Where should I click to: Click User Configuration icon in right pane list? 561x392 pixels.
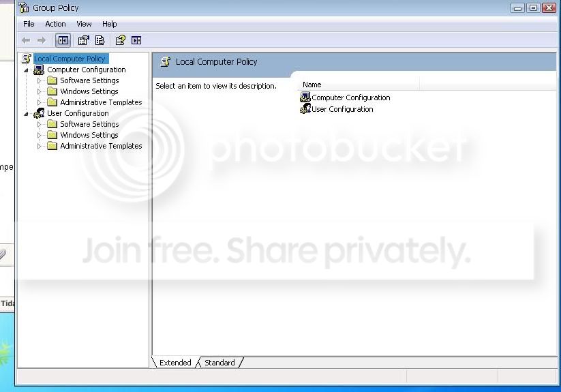tap(305, 108)
